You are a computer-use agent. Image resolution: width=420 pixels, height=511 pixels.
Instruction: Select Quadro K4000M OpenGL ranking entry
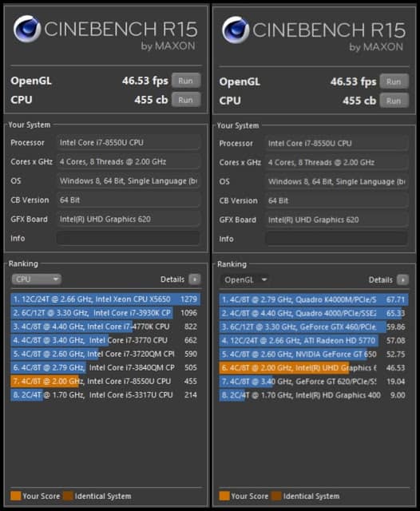(314, 300)
